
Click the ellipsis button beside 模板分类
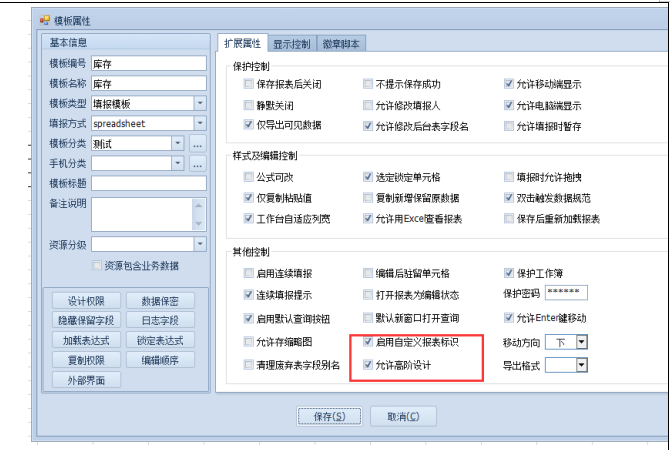click(x=198, y=143)
